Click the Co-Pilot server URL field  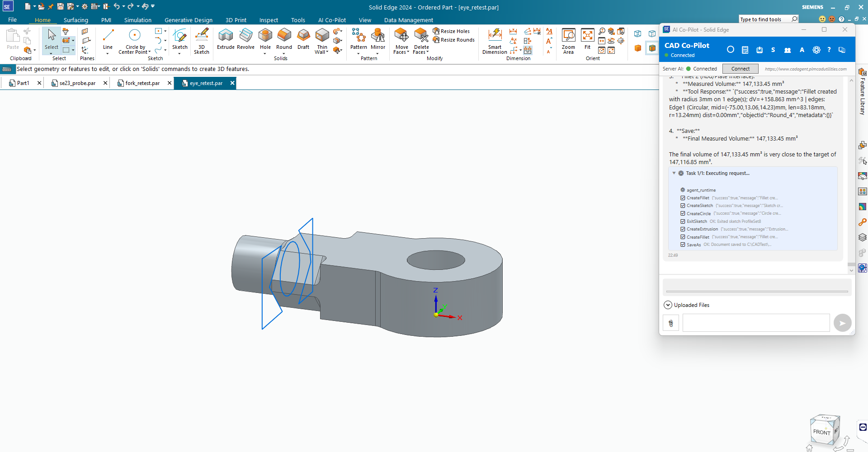[806, 69]
